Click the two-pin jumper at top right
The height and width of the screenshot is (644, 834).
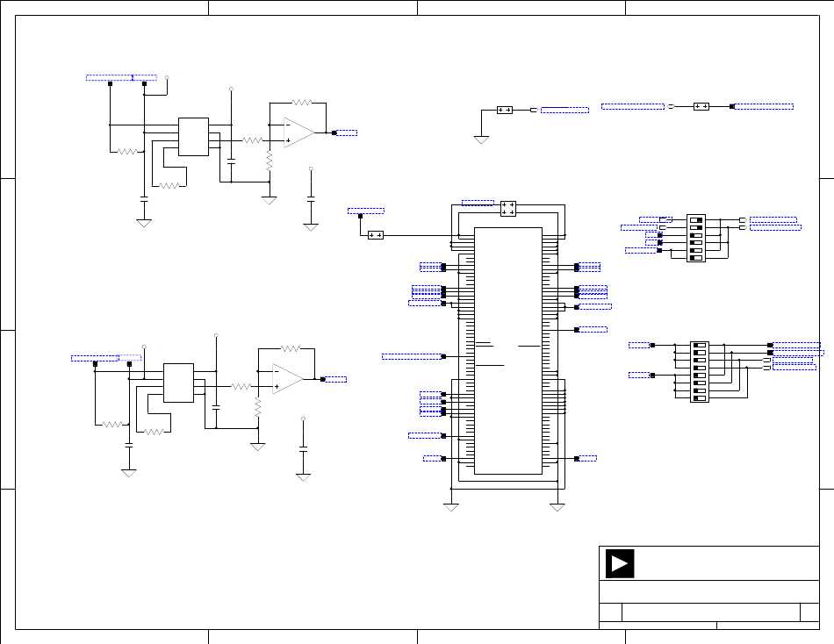coord(701,106)
